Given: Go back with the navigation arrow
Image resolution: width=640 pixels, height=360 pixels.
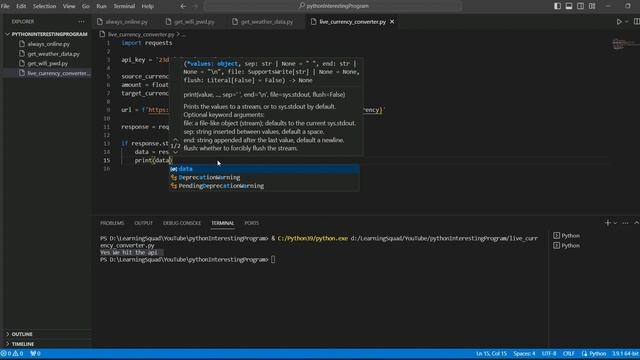Looking at the screenshot, I should pyautogui.click(x=183, y=6).
